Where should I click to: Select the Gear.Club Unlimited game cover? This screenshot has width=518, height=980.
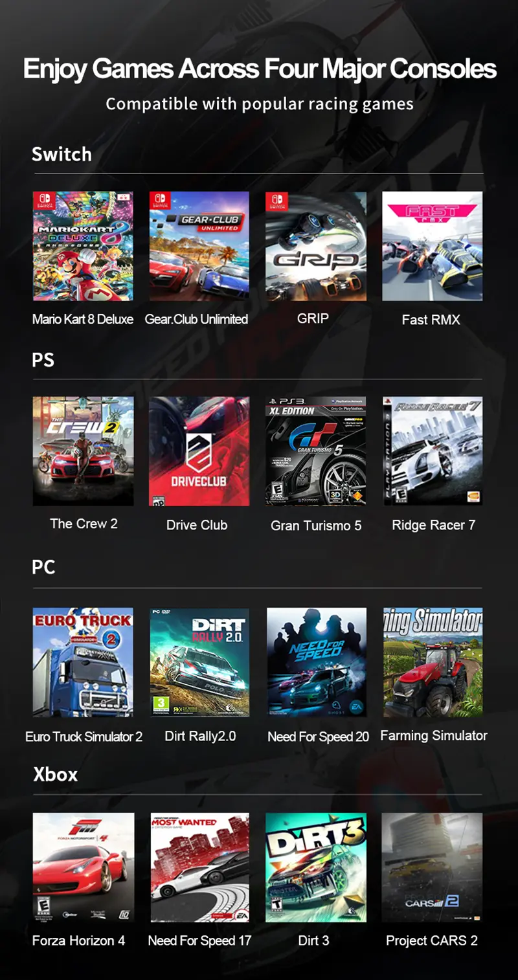(199, 246)
